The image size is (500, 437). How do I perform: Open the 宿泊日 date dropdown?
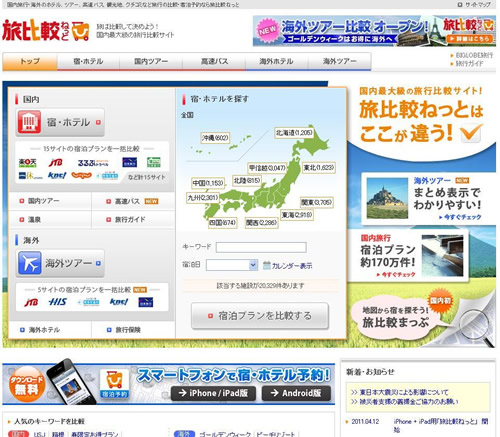point(232,265)
